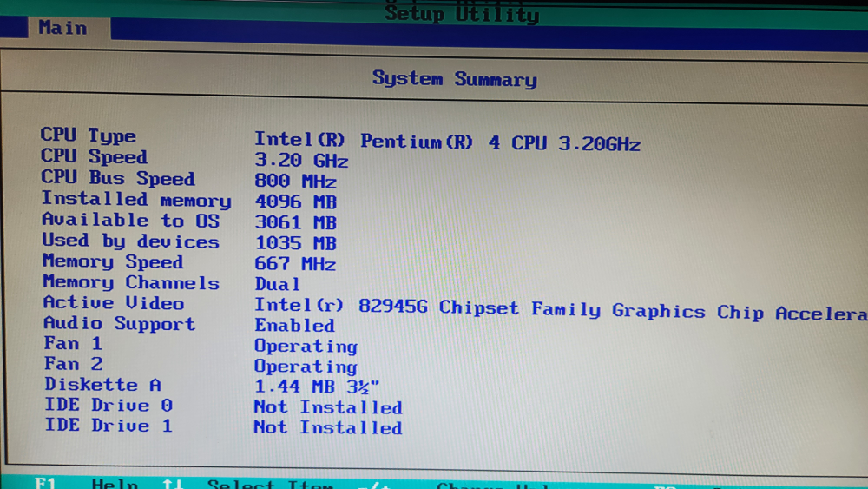Select the Audio Support label

tap(119, 323)
